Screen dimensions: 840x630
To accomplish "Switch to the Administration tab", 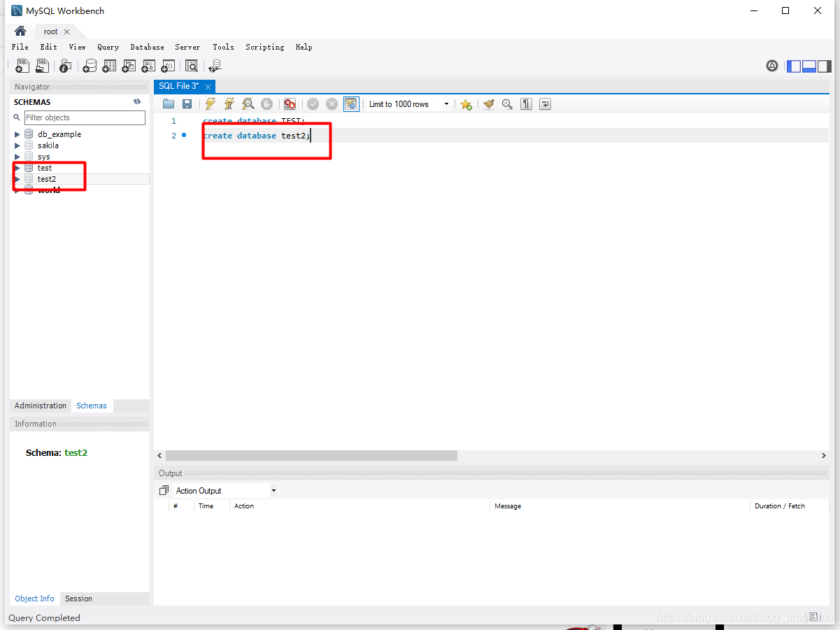I will [x=41, y=406].
